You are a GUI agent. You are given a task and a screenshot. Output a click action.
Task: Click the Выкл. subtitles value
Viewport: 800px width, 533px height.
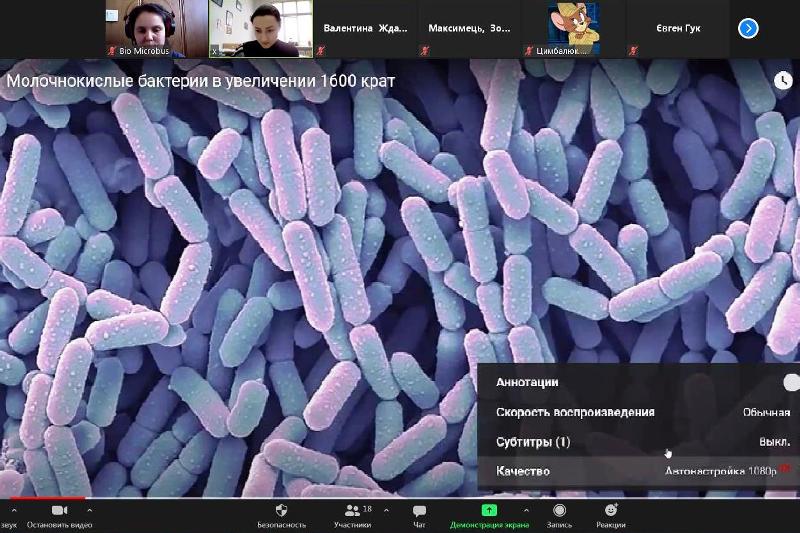click(x=774, y=442)
